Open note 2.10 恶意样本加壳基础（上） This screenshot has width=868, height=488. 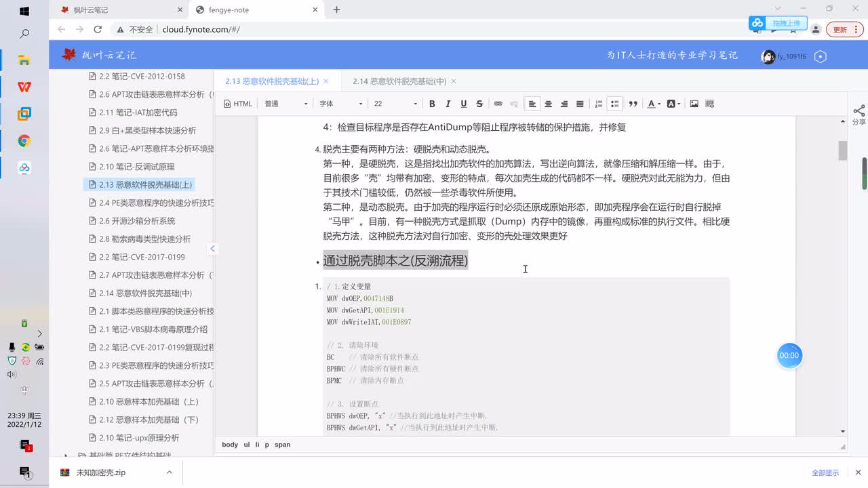[x=149, y=402]
